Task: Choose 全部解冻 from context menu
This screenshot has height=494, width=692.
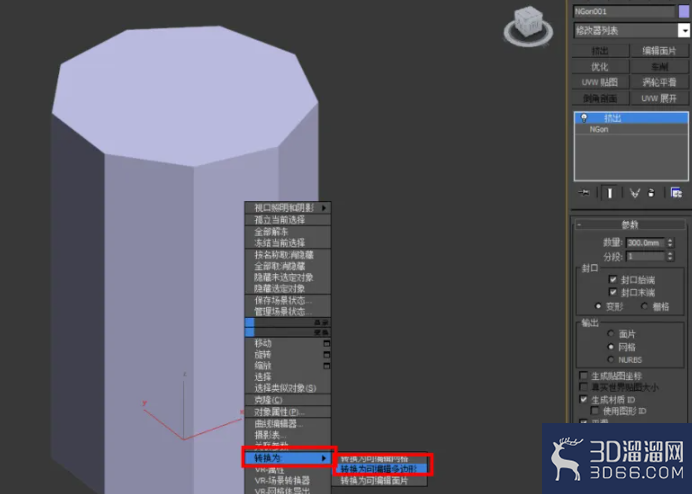Action: [288, 232]
